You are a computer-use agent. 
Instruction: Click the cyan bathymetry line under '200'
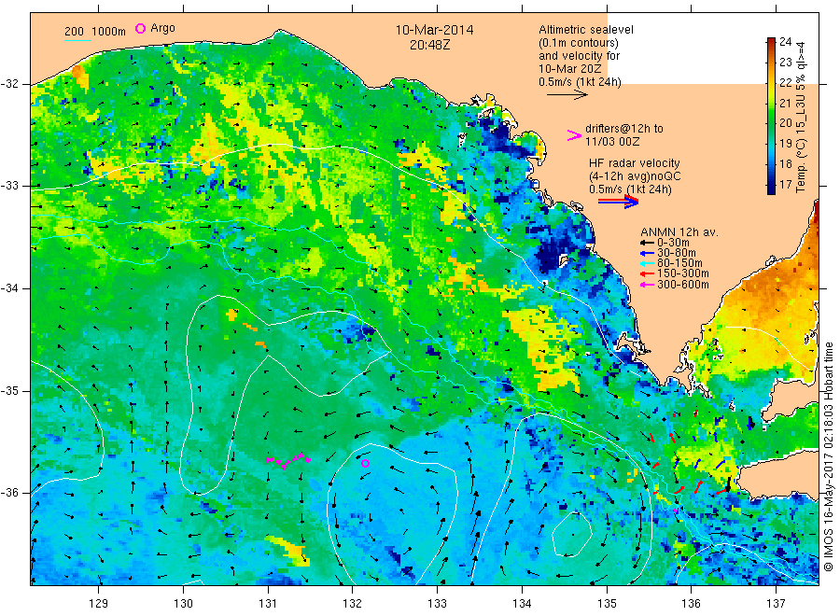(x=77, y=40)
